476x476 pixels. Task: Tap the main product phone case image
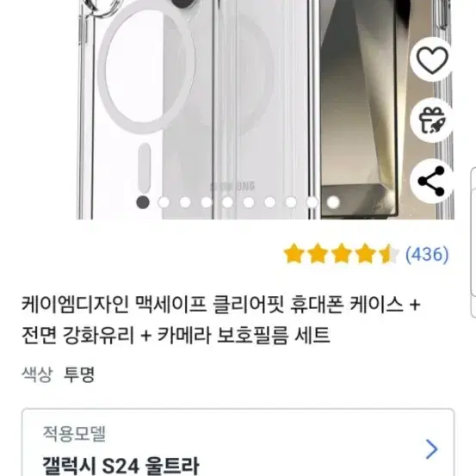pyautogui.click(x=266, y=109)
